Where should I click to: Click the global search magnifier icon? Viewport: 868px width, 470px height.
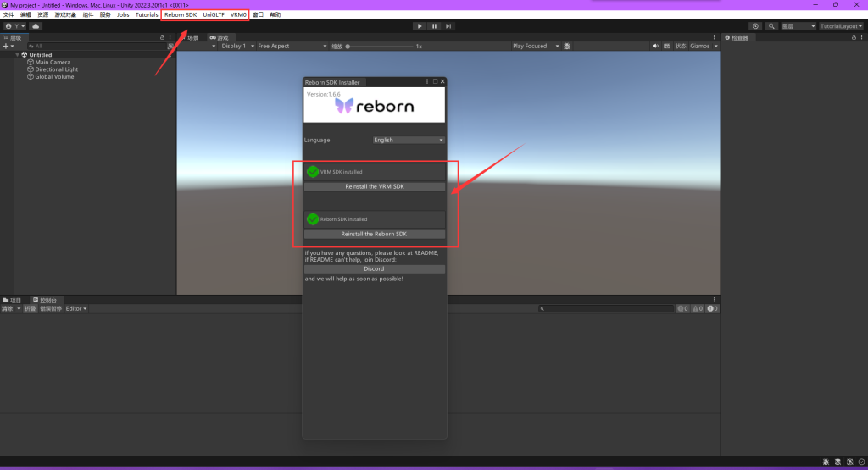coord(771,26)
